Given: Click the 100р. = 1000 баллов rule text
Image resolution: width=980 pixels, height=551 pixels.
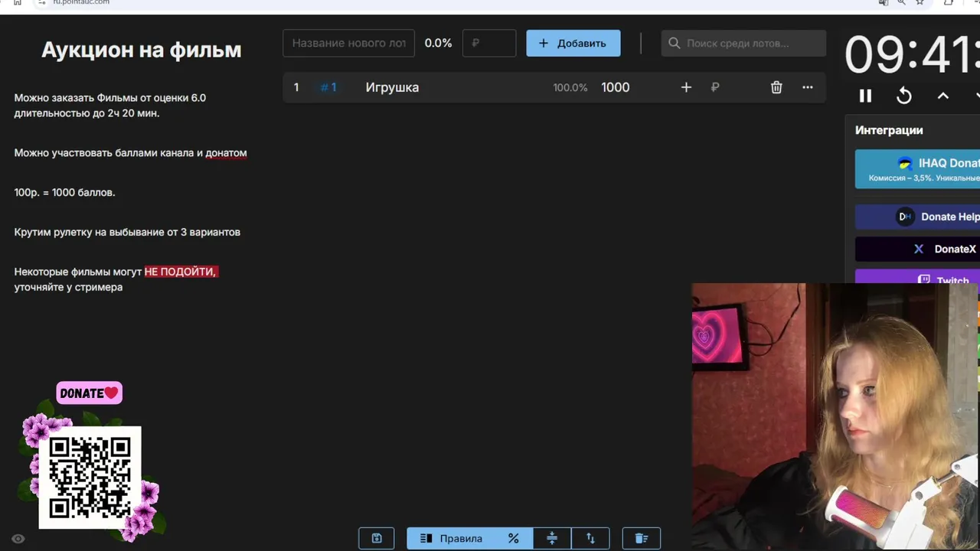Looking at the screenshot, I should [x=64, y=192].
